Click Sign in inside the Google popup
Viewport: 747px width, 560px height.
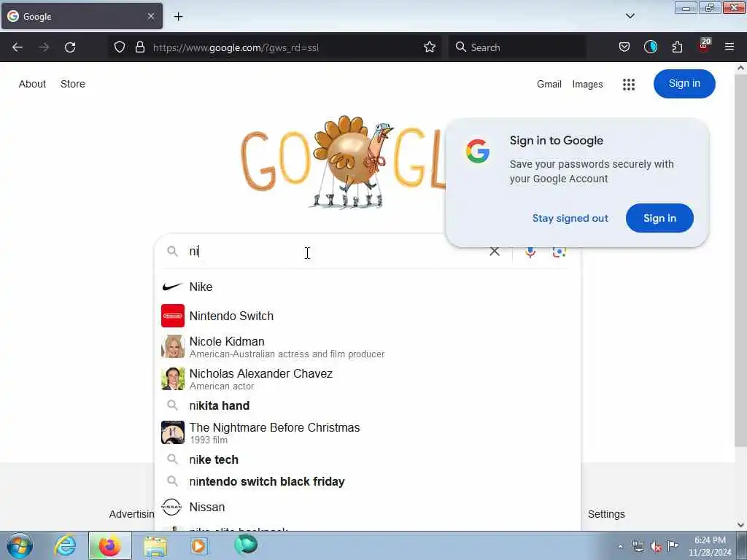pyautogui.click(x=659, y=218)
